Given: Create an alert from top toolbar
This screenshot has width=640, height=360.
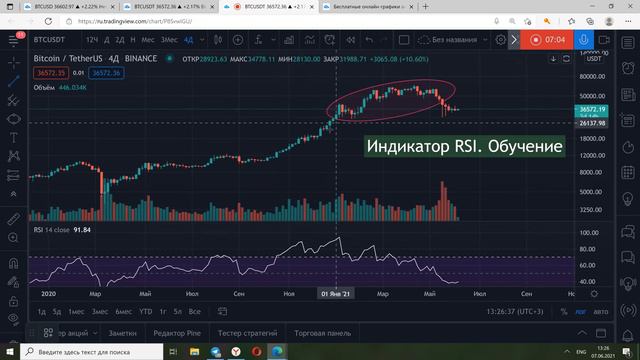Looking at the screenshot, I should coord(329,40).
